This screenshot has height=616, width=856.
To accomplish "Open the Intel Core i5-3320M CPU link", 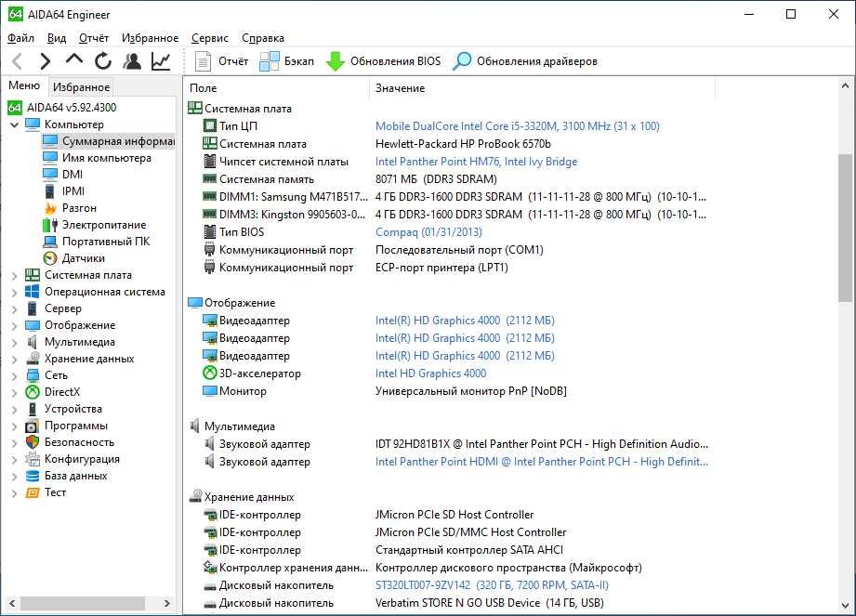I will (517, 126).
